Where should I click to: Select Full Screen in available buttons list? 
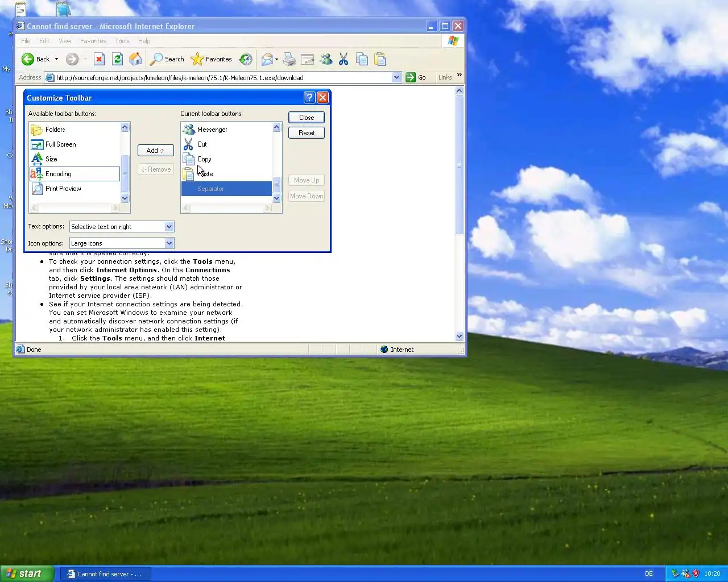click(x=75, y=144)
